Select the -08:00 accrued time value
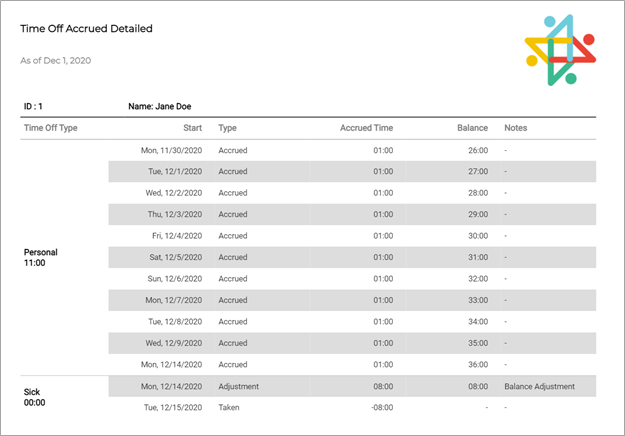The height and width of the screenshot is (436, 625). point(382,407)
